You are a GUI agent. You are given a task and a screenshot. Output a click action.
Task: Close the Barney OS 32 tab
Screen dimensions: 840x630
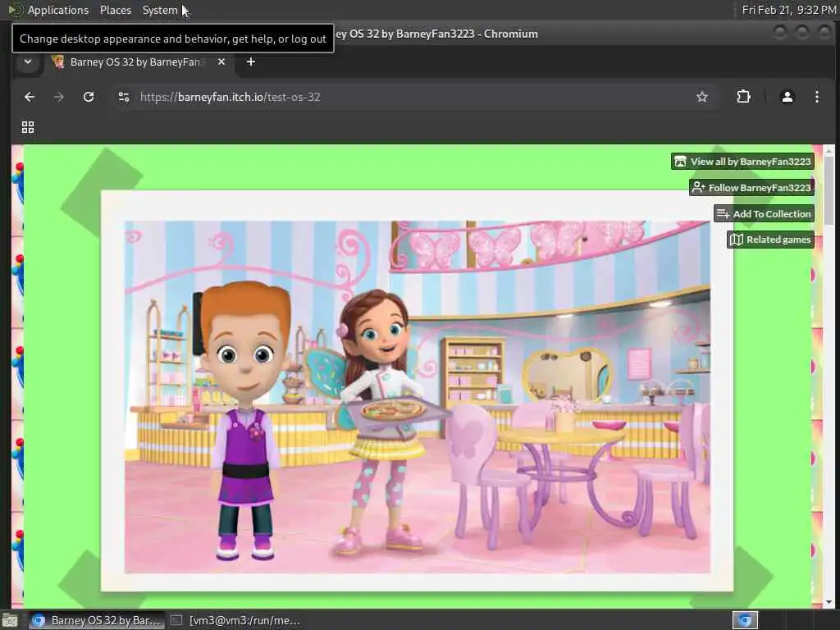(221, 62)
